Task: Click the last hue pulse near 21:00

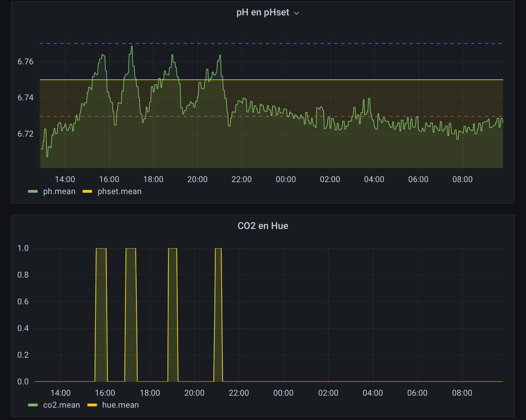Action: point(218,315)
